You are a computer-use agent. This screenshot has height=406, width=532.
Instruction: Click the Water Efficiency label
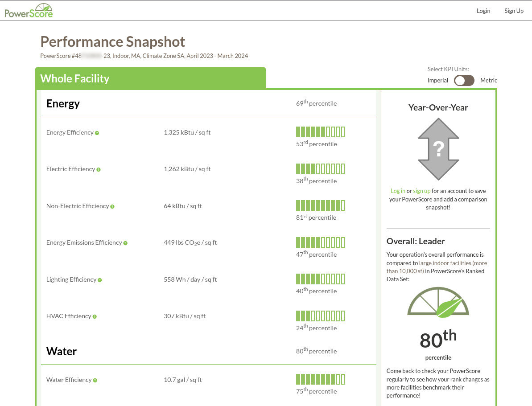pyautogui.click(x=69, y=380)
